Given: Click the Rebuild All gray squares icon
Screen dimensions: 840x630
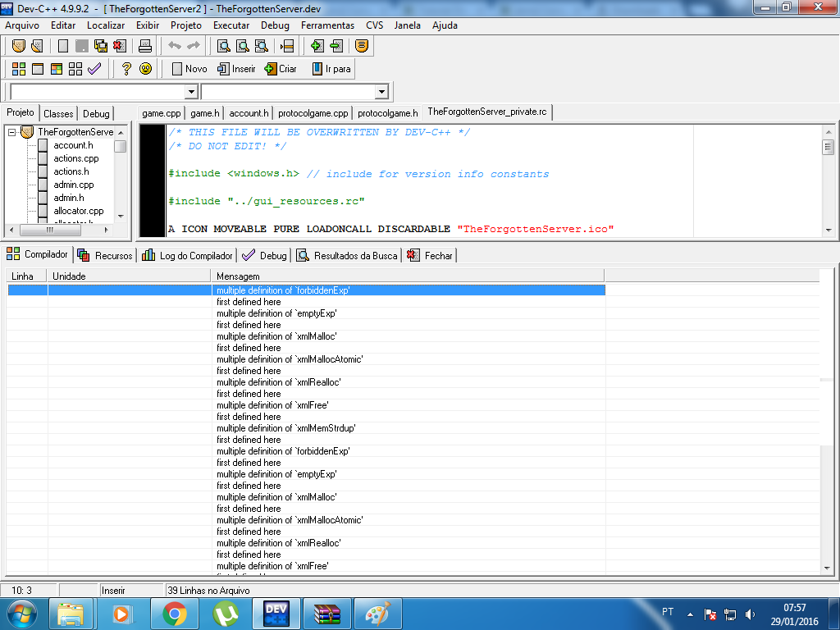Looking at the screenshot, I should pos(75,69).
